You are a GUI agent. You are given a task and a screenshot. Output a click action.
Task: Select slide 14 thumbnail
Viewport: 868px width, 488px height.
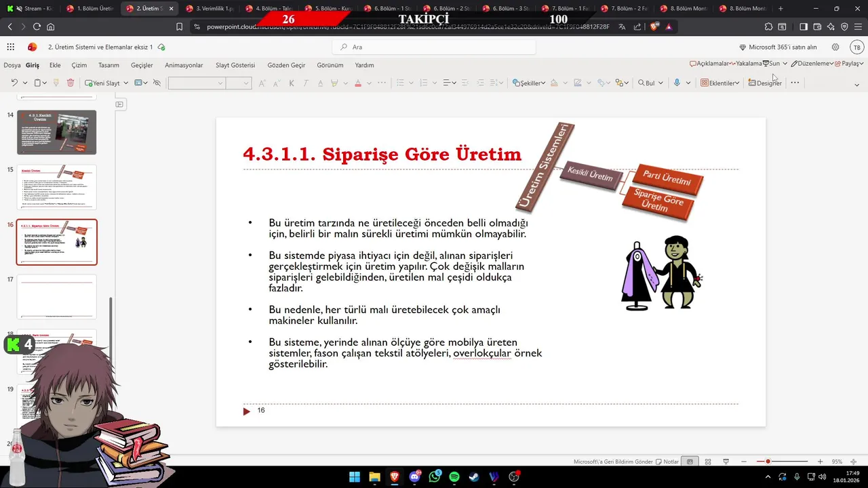(x=56, y=132)
